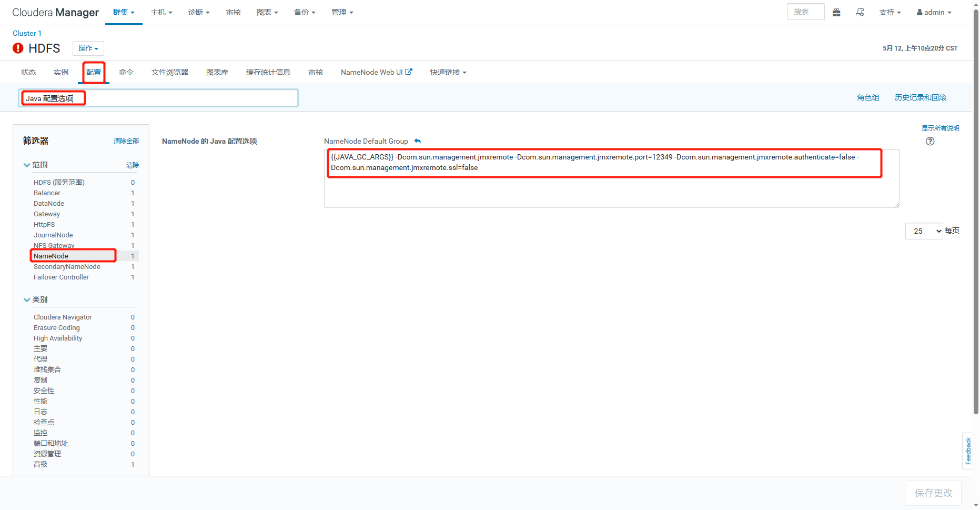Open the 操作 actions dropdown
The image size is (980, 510).
point(88,48)
